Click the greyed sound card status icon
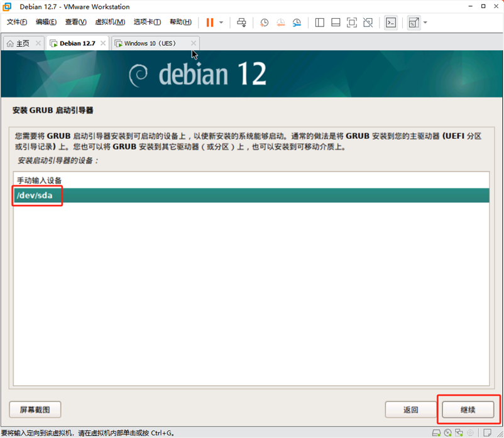Viewport: 504px width, 438px height. point(470,433)
